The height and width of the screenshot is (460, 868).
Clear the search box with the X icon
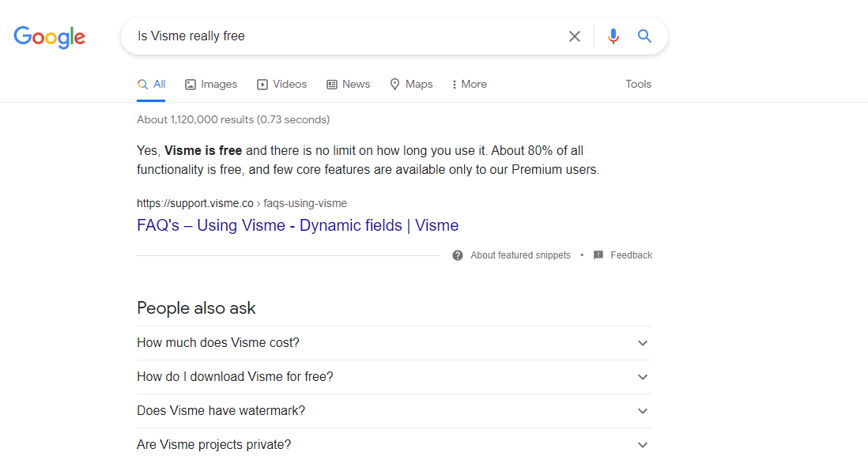point(575,36)
